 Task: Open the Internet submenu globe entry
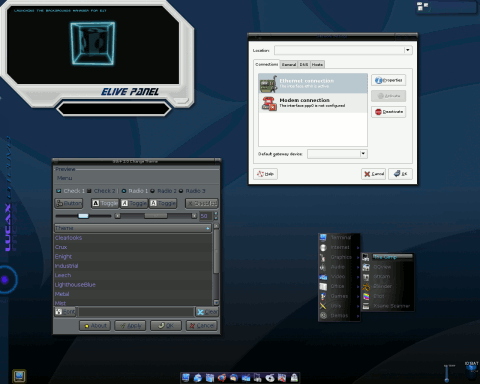339,247
